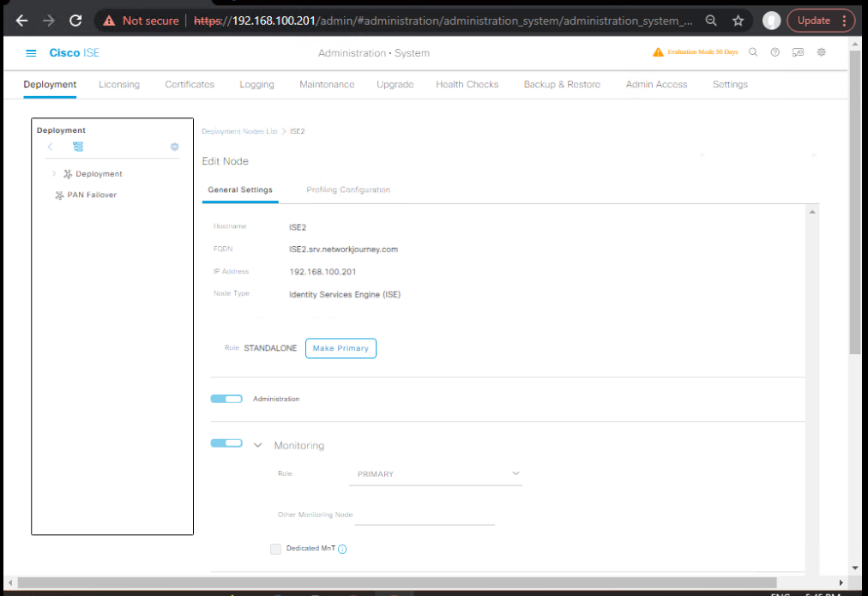
Task: Click the PAN Failover node icon
Action: coord(59,195)
